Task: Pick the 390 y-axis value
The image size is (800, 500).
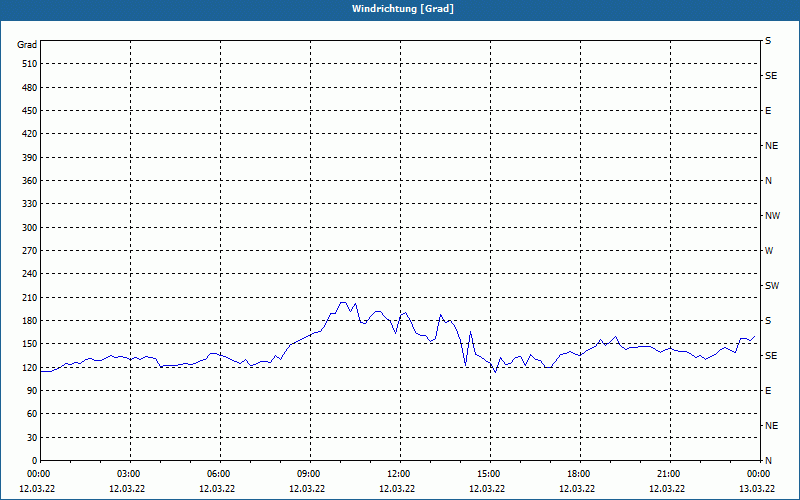Action: coord(30,157)
